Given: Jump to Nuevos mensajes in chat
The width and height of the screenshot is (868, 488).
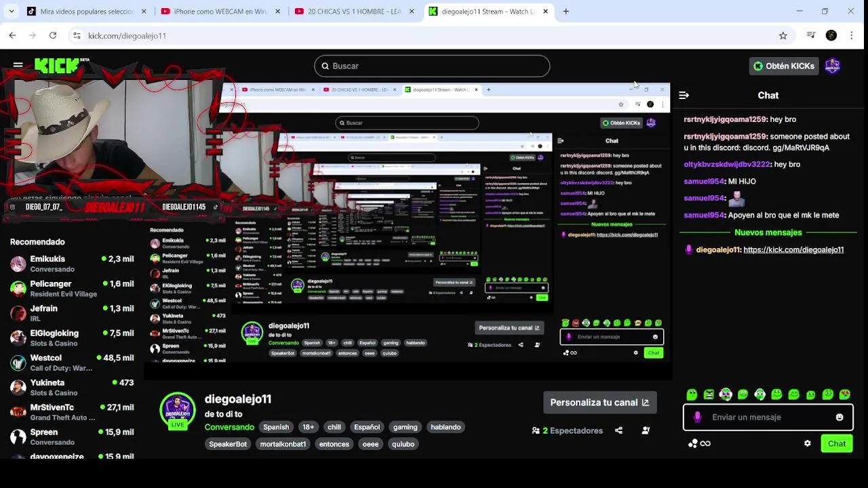Looking at the screenshot, I should pyautogui.click(x=768, y=232).
